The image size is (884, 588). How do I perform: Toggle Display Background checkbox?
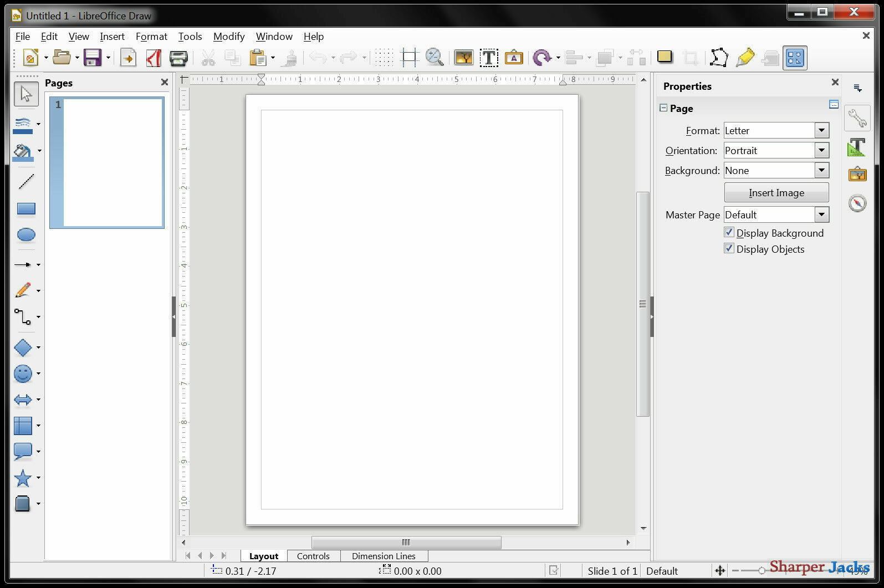[729, 232]
